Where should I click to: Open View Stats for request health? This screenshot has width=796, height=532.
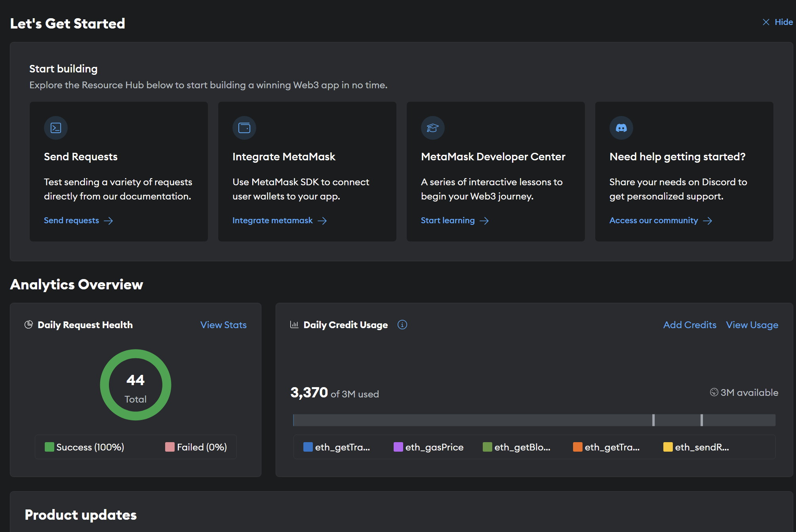pyautogui.click(x=223, y=325)
